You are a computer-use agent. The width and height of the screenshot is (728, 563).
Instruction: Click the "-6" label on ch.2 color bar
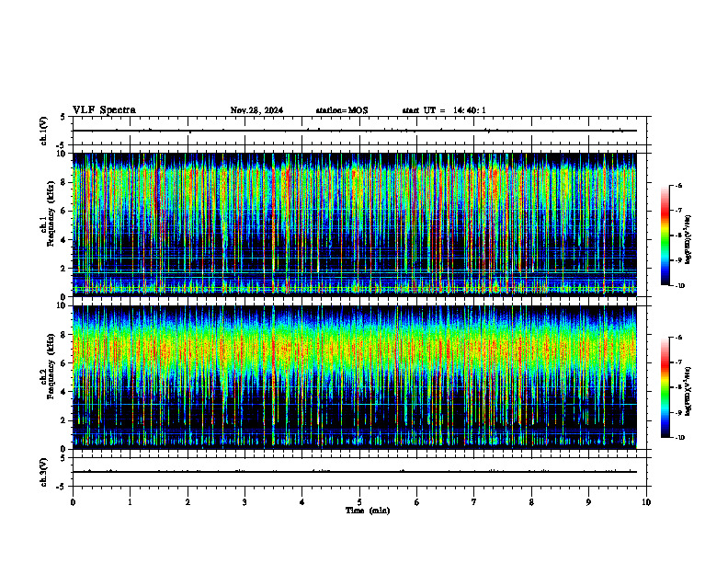(x=679, y=338)
